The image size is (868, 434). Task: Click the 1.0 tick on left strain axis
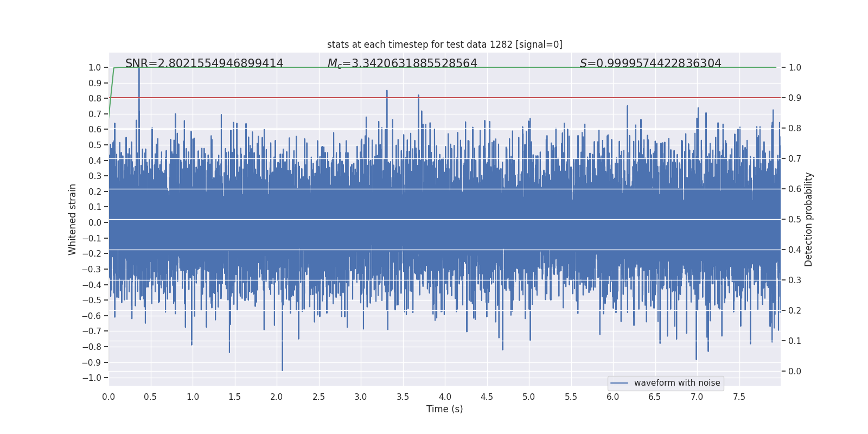[x=95, y=67]
